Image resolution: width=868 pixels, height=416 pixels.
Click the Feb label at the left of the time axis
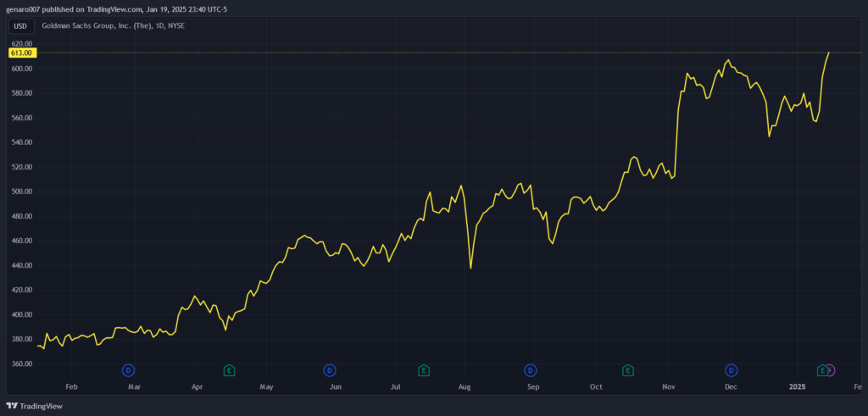pyautogui.click(x=71, y=386)
